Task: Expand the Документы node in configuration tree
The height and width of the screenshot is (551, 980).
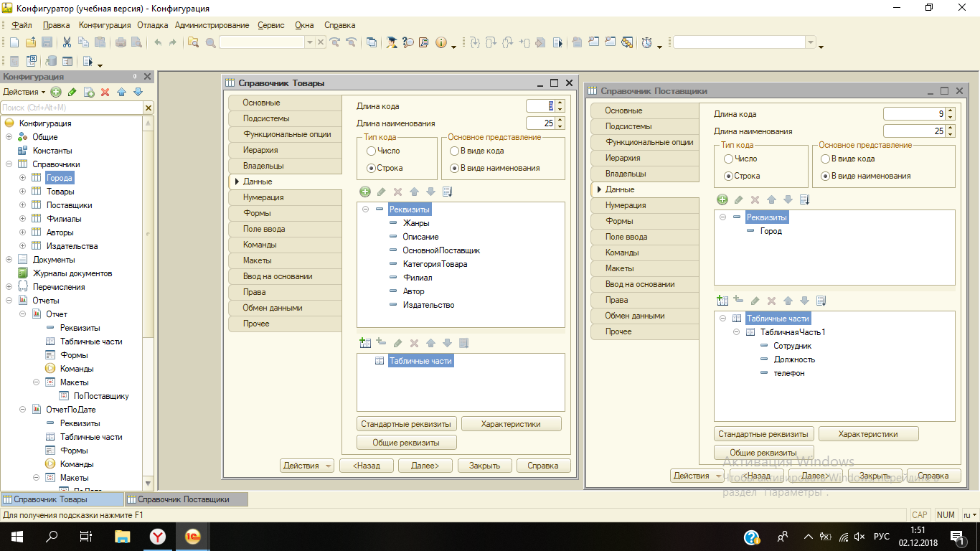Action: [9, 260]
